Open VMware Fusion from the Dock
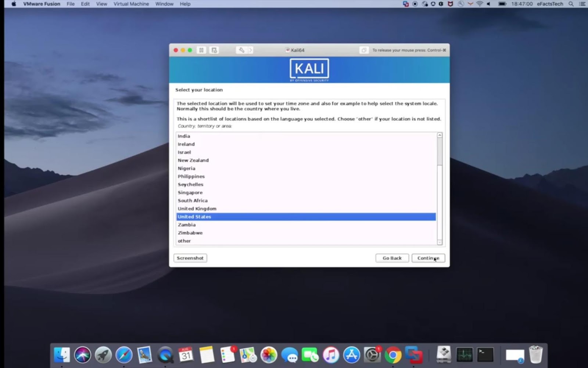Image resolution: width=588 pixels, height=368 pixels. (414, 355)
